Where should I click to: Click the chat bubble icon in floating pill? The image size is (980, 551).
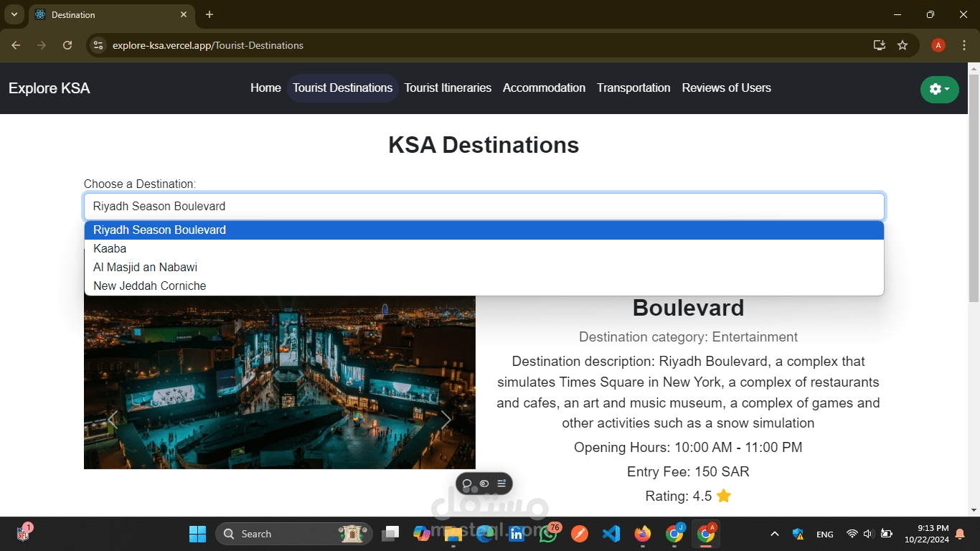[467, 484]
